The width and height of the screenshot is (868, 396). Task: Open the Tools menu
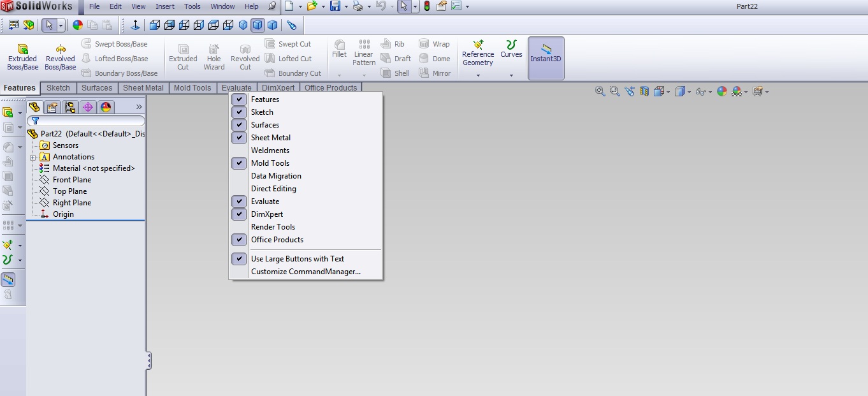[192, 6]
